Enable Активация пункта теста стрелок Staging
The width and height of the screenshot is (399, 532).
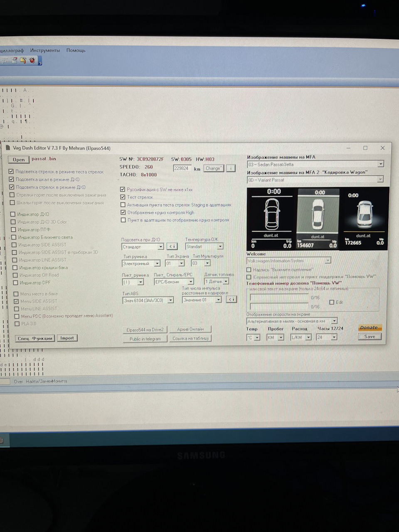pyautogui.click(x=123, y=204)
